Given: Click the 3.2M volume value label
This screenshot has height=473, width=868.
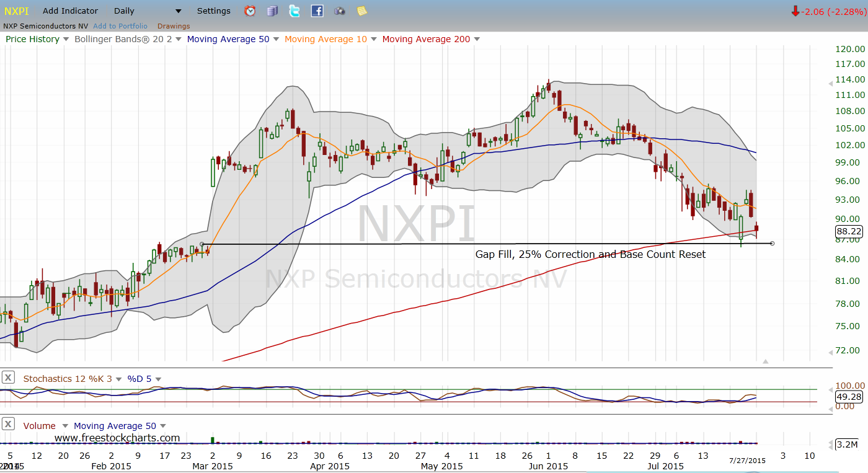Looking at the screenshot, I should pyautogui.click(x=846, y=444).
